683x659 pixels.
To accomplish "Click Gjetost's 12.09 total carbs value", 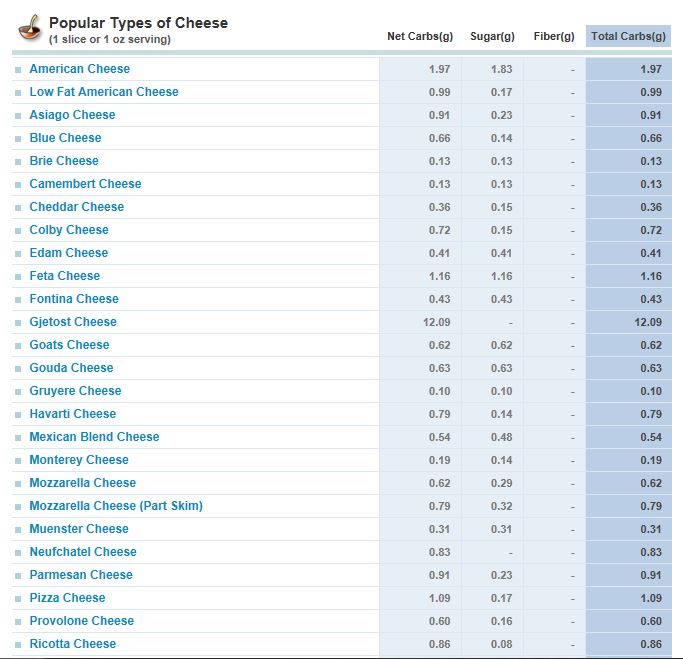I will click(x=648, y=322).
